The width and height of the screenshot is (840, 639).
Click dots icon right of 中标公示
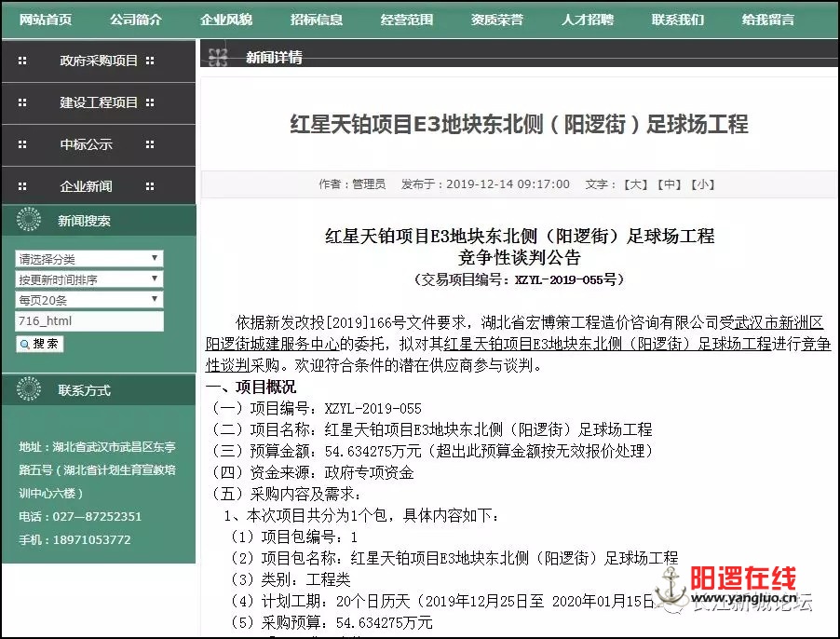(150, 144)
